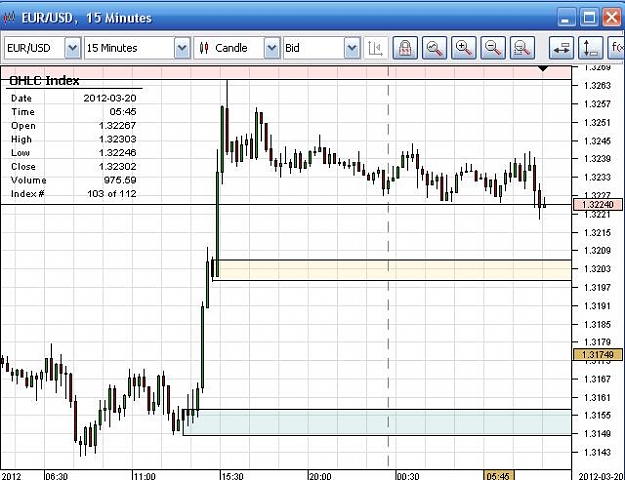Click the black triangle marker atop chart
This screenshot has height=480, width=625.
click(543, 69)
